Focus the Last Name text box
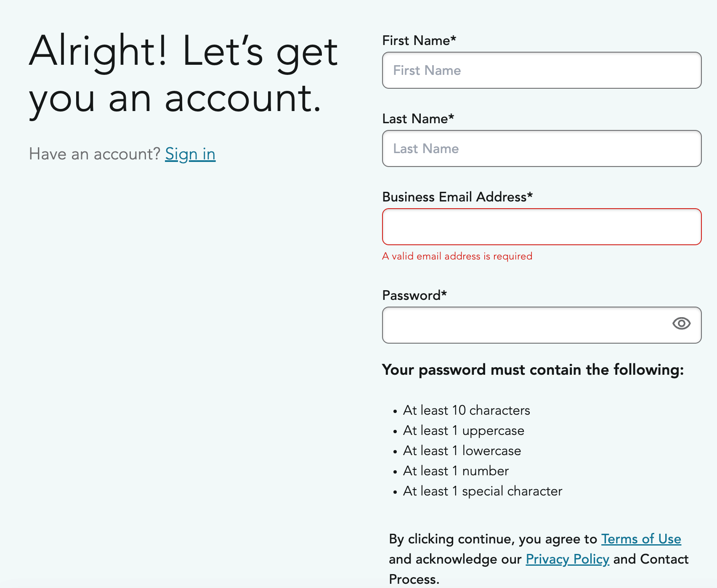 pyautogui.click(x=542, y=148)
